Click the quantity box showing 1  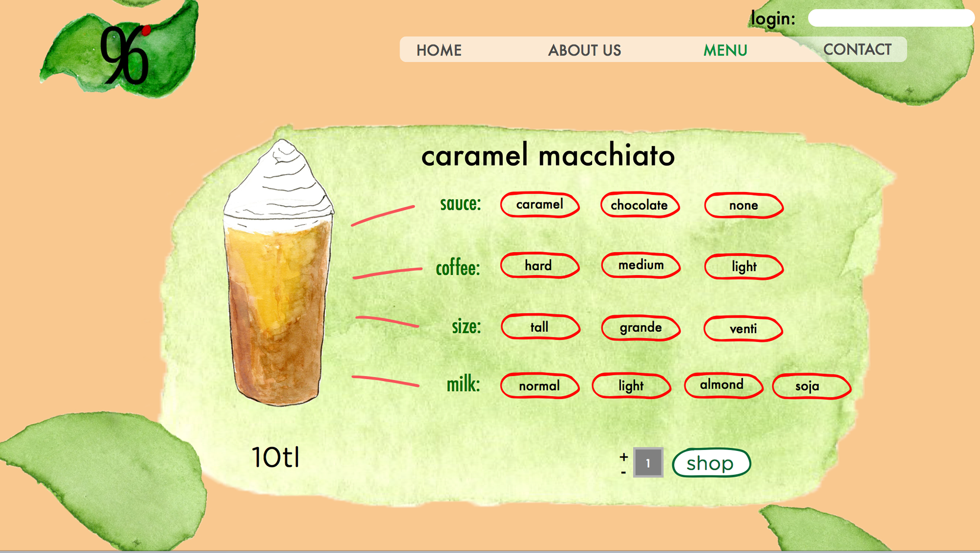(648, 463)
